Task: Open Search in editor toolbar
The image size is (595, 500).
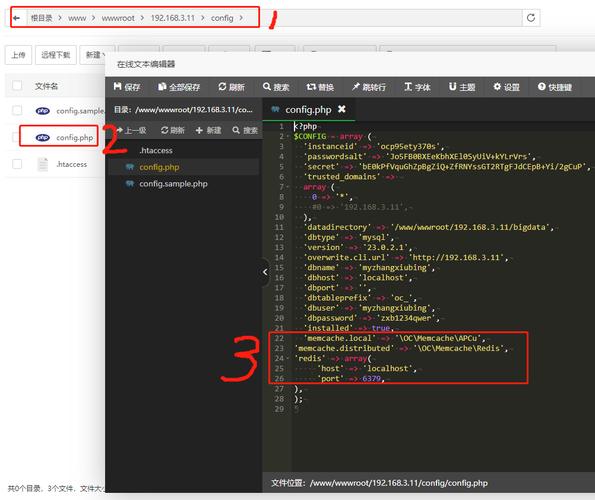Action: point(276,87)
